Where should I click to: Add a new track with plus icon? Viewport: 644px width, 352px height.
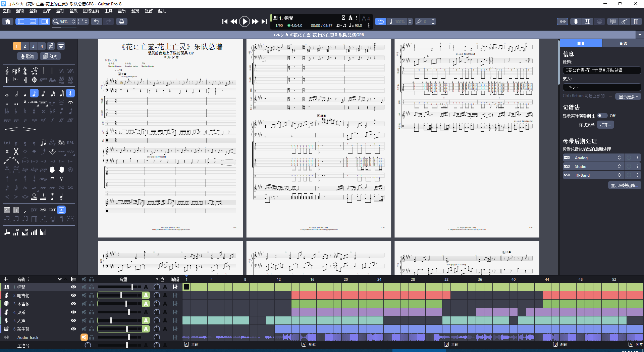coord(6,279)
